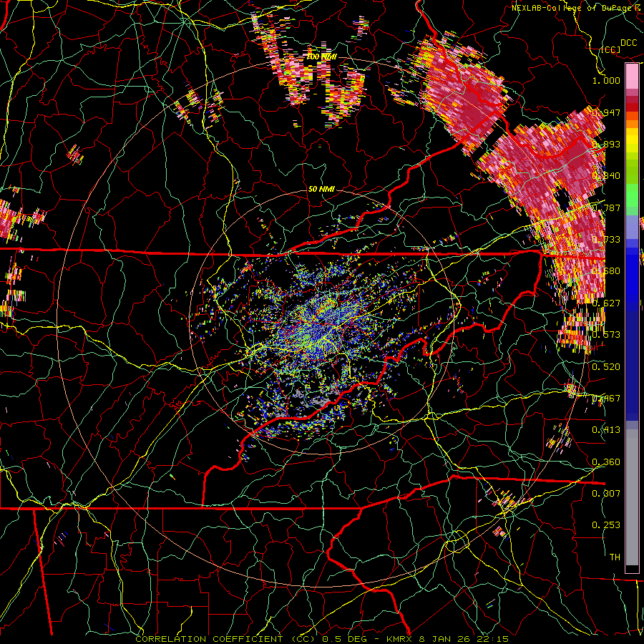This screenshot has width=644, height=644.
Task: Select the 0.840 scale value
Action: [606, 176]
